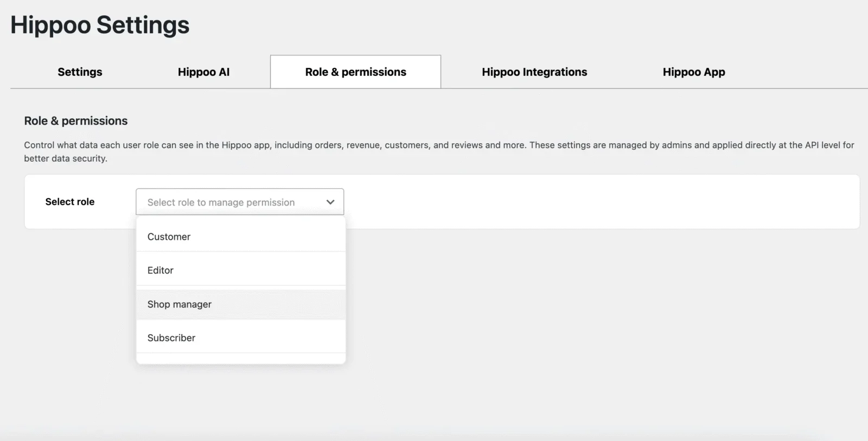Click the Role & permissions section heading

pos(76,121)
